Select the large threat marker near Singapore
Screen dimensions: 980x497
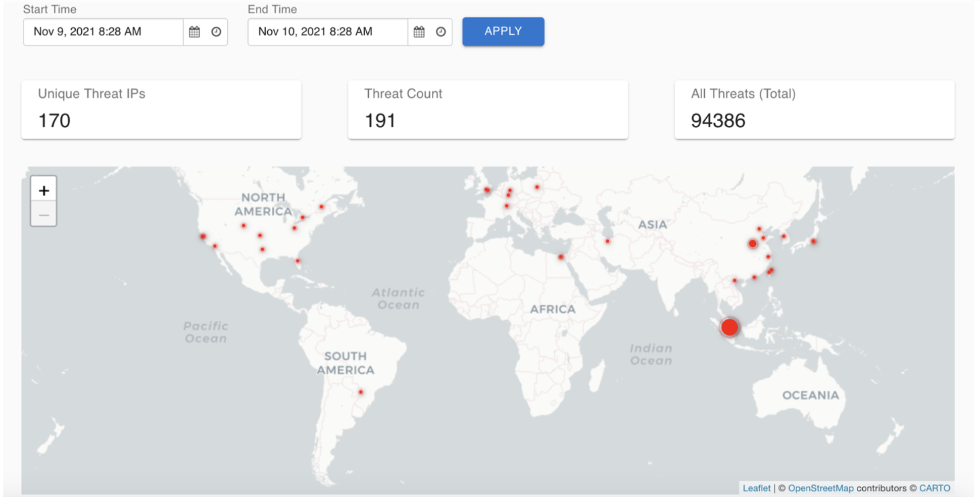[729, 327]
